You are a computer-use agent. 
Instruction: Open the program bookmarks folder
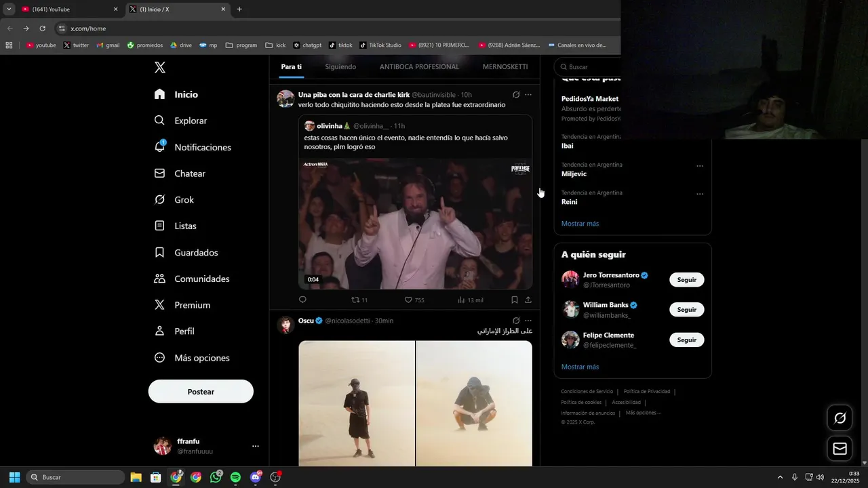[x=241, y=45]
